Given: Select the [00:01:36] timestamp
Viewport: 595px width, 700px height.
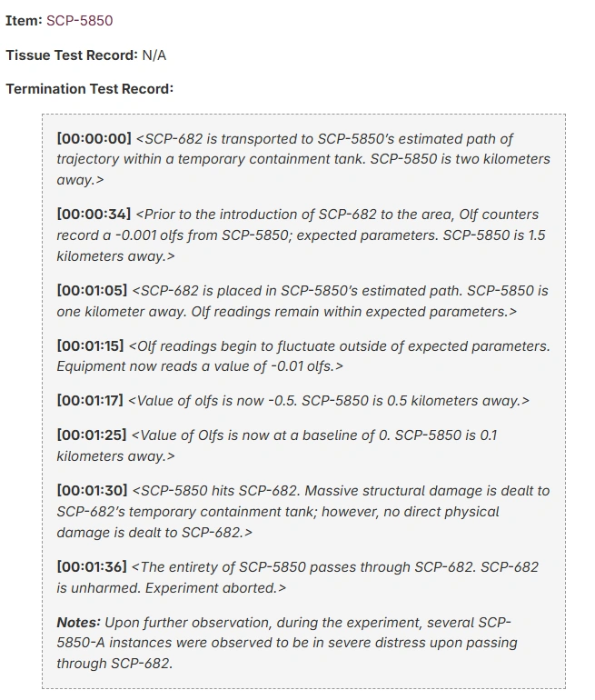Looking at the screenshot, I should coord(92,567).
